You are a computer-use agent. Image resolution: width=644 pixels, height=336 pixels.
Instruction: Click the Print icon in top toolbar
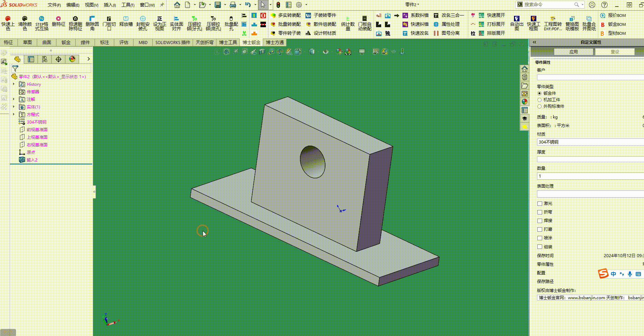[x=233, y=5]
